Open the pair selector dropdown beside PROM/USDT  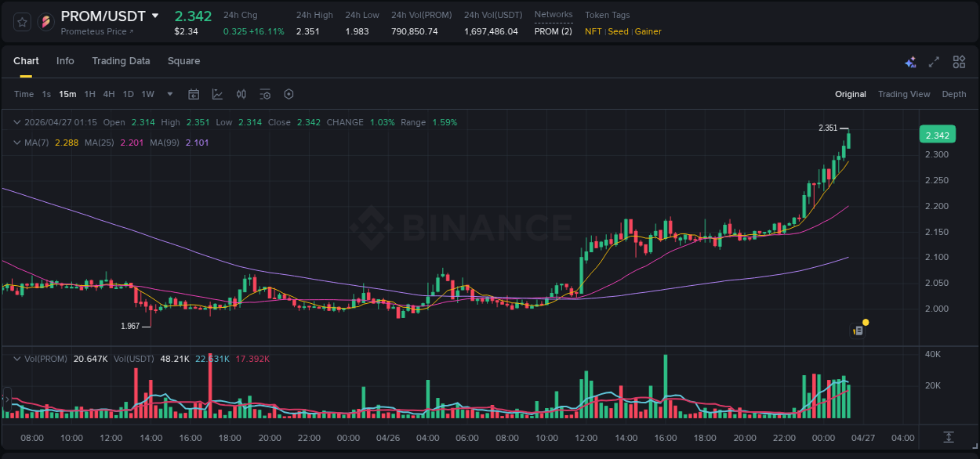coord(155,16)
